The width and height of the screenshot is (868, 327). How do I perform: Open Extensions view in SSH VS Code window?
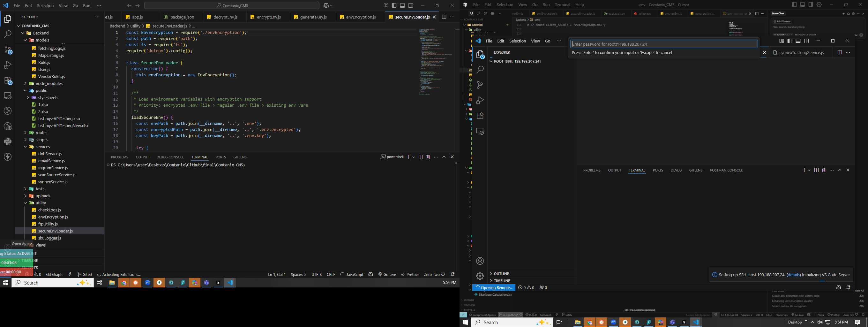[x=480, y=116]
